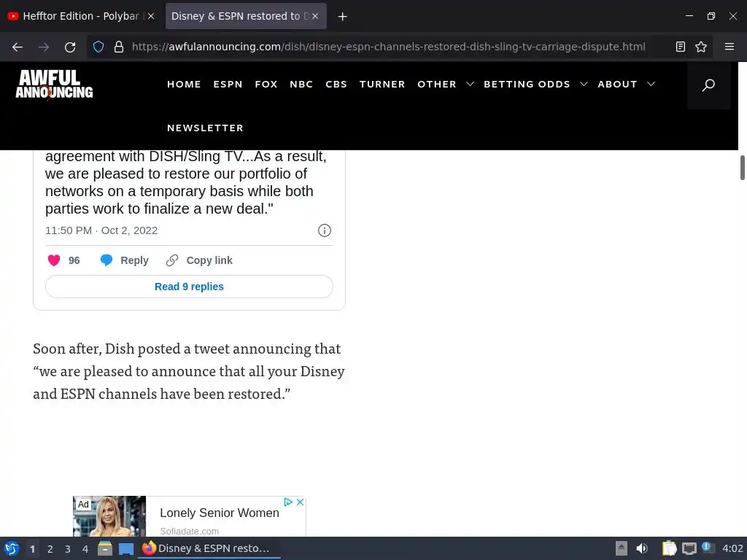Bookmark this page with the star icon
Screen dimensions: 747x560
tap(701, 47)
